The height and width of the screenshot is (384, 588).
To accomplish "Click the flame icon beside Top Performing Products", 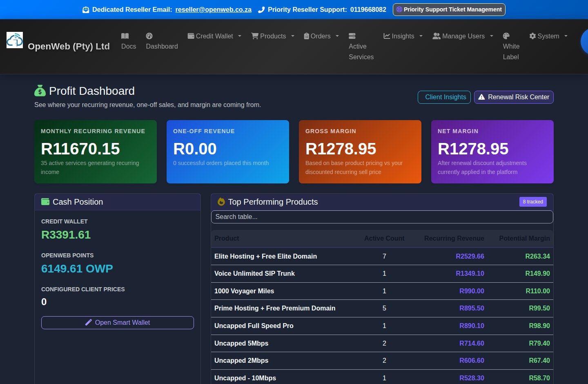I will click(x=221, y=202).
